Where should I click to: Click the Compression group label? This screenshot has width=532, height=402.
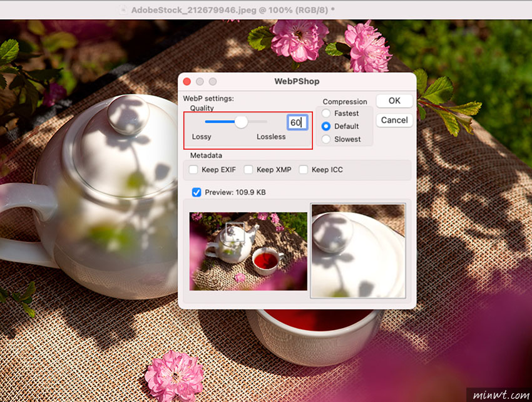click(345, 101)
